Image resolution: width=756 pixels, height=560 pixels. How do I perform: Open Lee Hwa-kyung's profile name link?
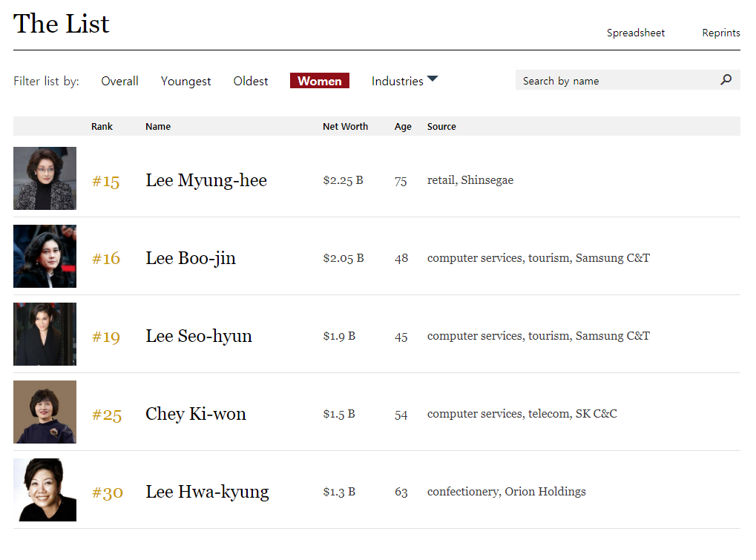click(x=208, y=492)
